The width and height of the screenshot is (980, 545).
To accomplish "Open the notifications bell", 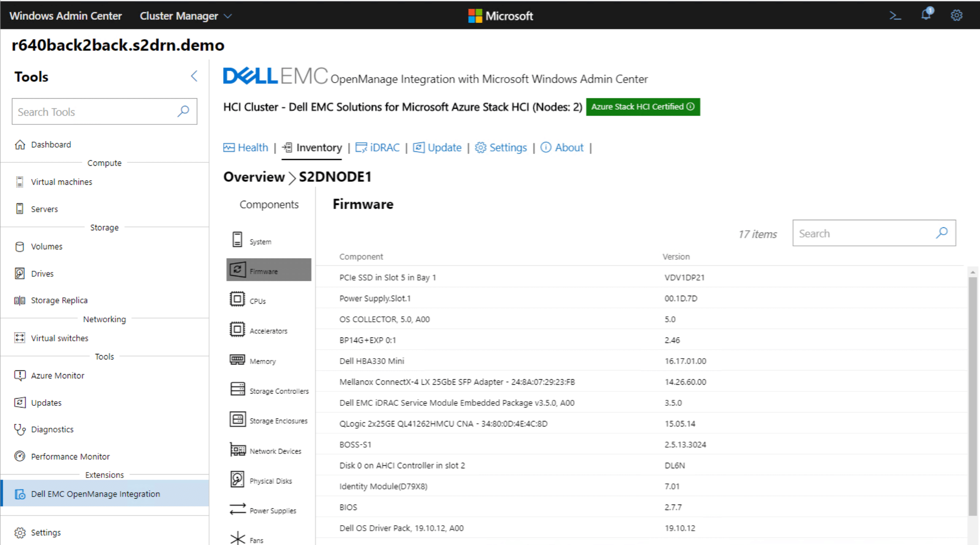I will [x=926, y=15].
